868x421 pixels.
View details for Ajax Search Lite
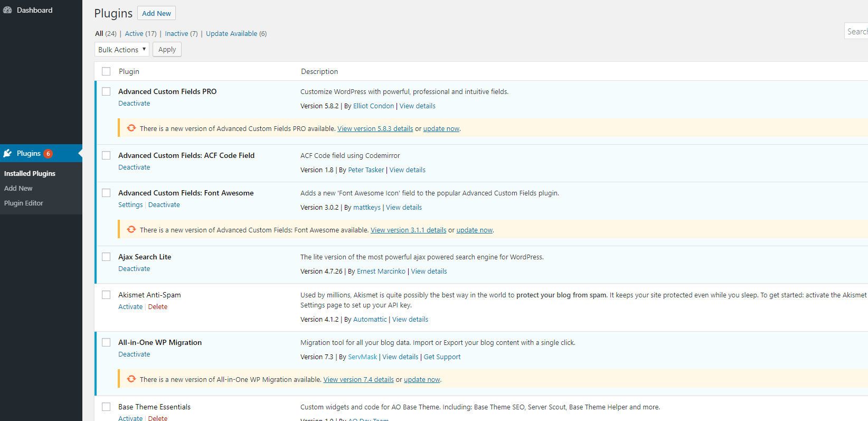click(x=429, y=272)
